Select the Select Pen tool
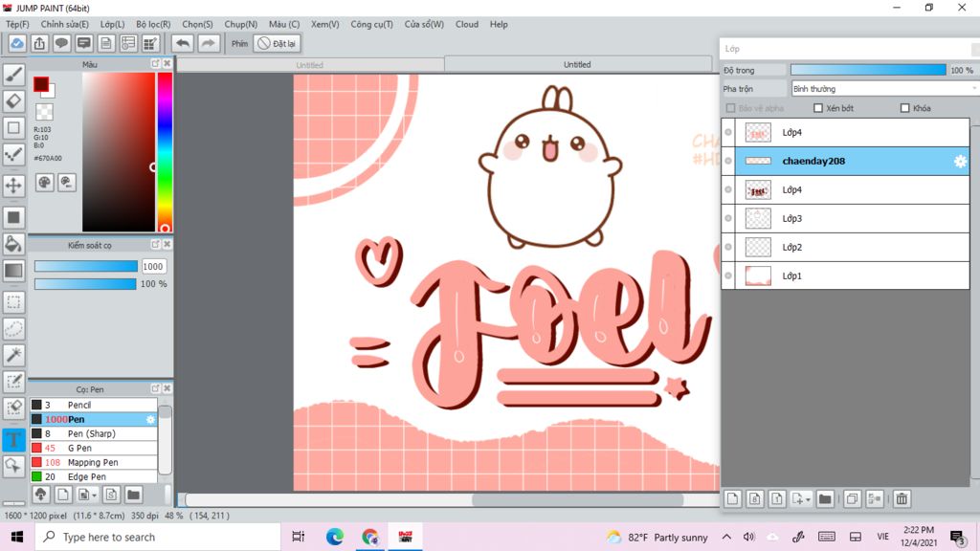This screenshot has height=551, width=980. [x=13, y=382]
